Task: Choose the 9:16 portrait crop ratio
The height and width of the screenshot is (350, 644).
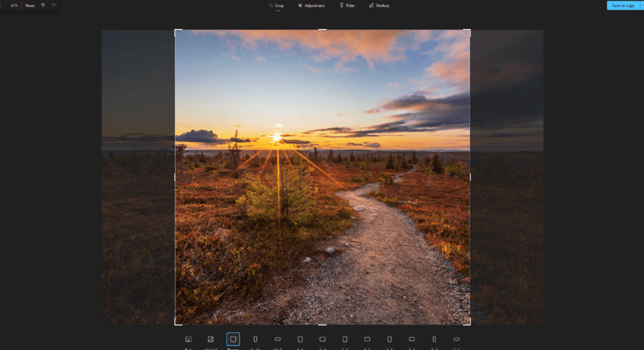Action: point(255,339)
